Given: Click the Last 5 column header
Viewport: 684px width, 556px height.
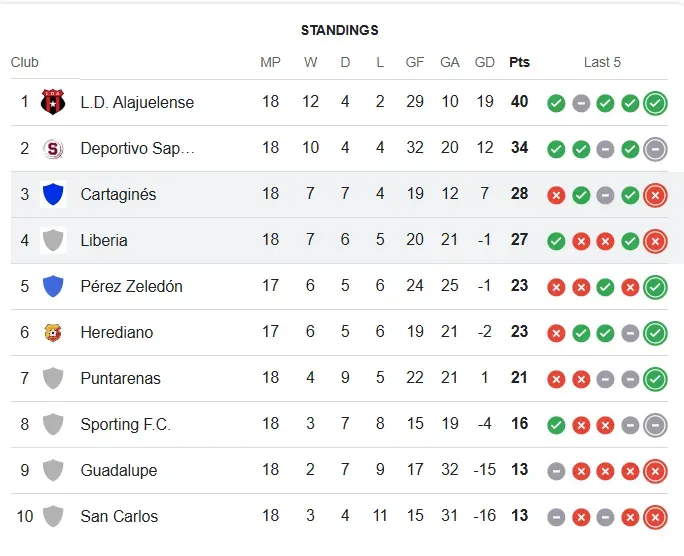Looking at the screenshot, I should 602,62.
